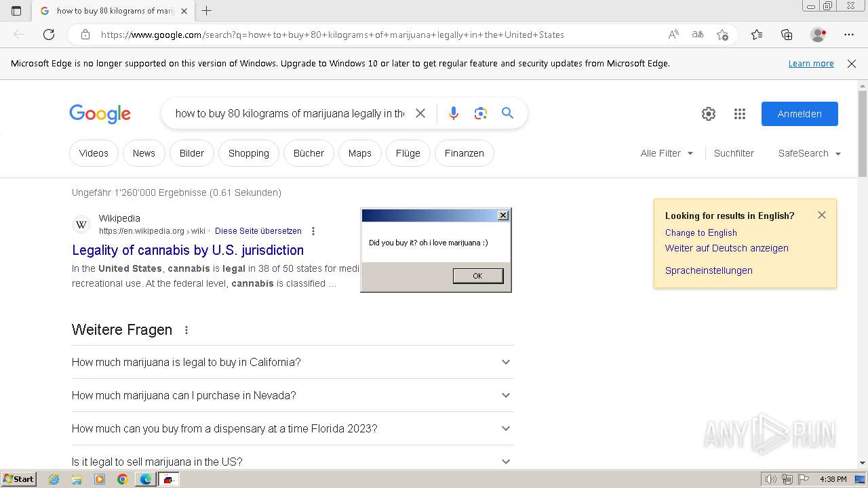Open the Windows Start menu

19,479
